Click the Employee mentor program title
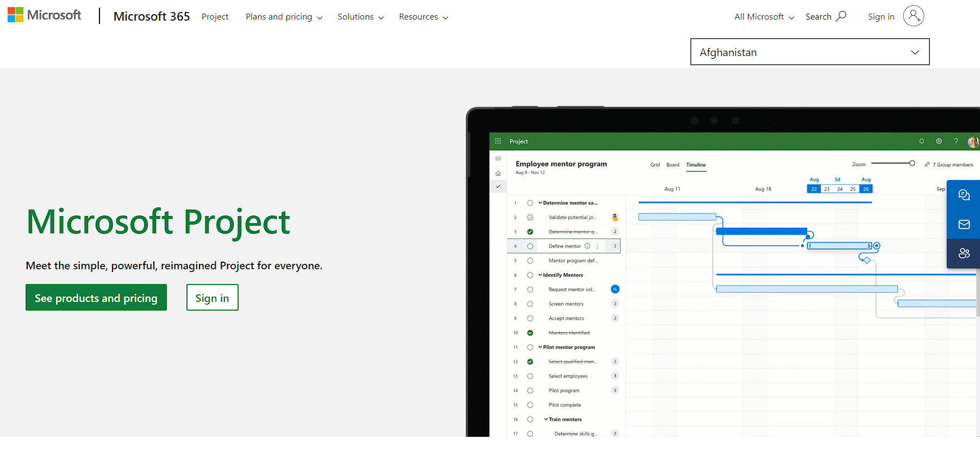The height and width of the screenshot is (457, 980). (561, 164)
